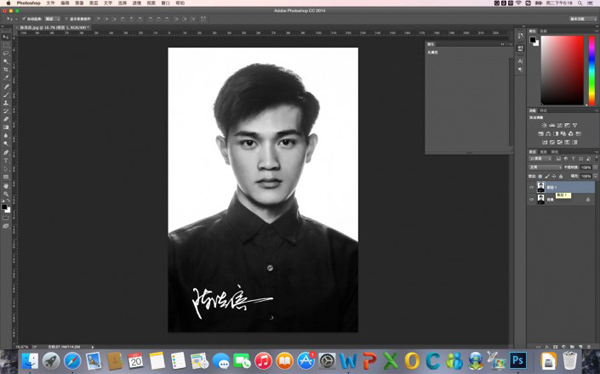Click the rainbow hue slider strip
The image size is (600, 374).
[592, 70]
